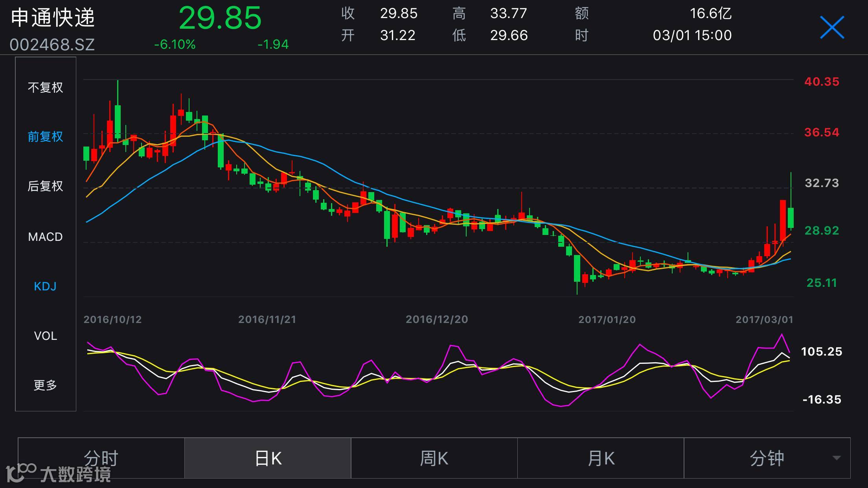Viewport: 868px width, 488px height.
Task: Open the 分钟 interval dropdown
Action: tap(767, 458)
